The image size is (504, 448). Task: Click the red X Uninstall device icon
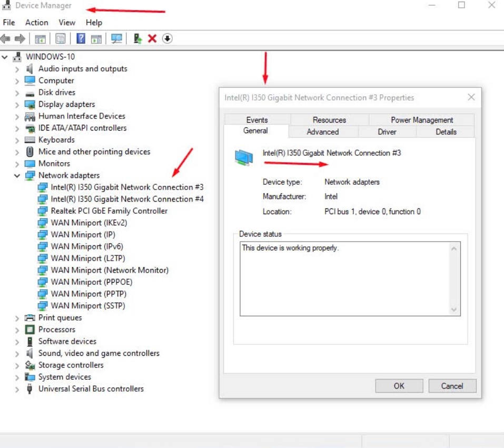pos(152,38)
